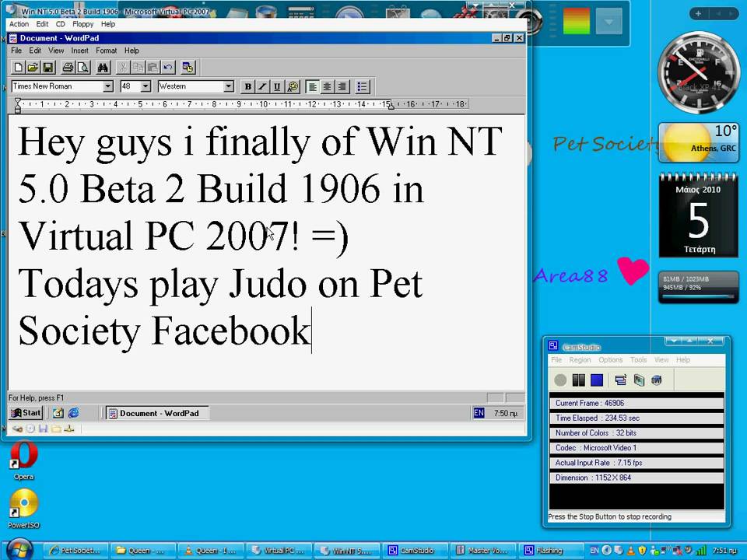Click CamStudio grey record button
Screen dimensions: 747x560
(x=561, y=380)
